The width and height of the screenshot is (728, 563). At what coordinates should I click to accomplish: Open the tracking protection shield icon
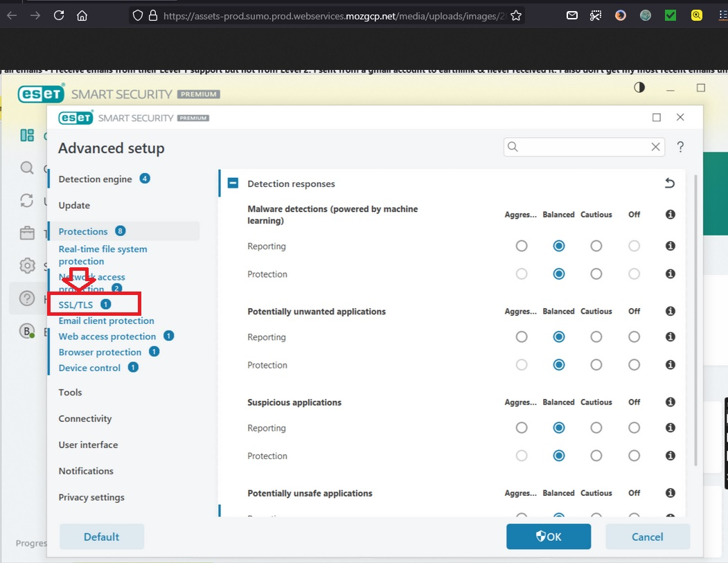pyautogui.click(x=137, y=16)
